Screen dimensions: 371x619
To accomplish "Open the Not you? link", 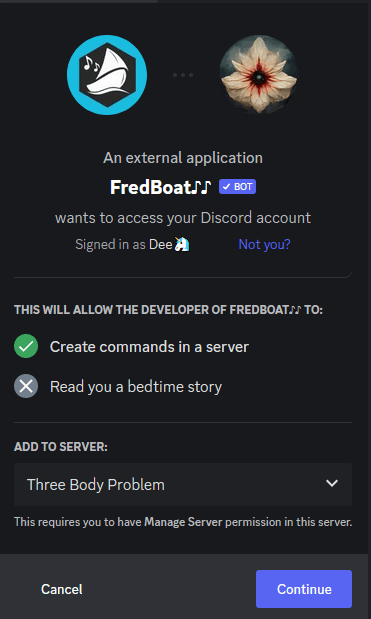I will [x=264, y=245].
